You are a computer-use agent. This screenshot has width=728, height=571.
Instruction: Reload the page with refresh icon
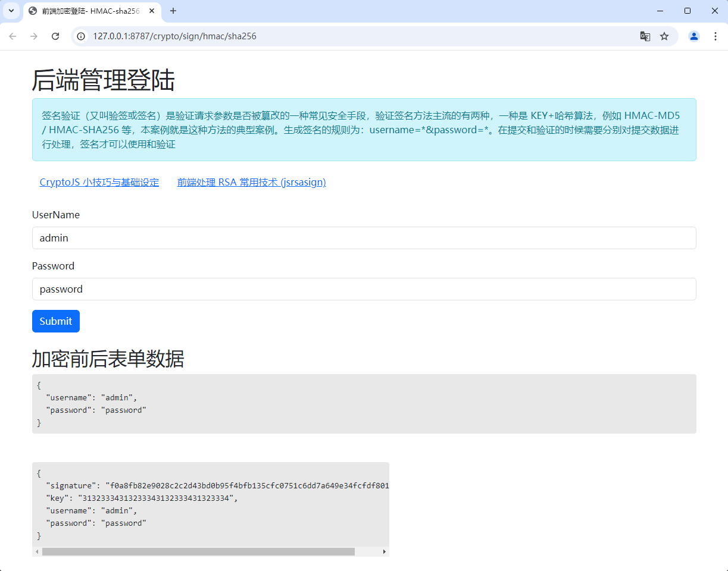[x=55, y=36]
